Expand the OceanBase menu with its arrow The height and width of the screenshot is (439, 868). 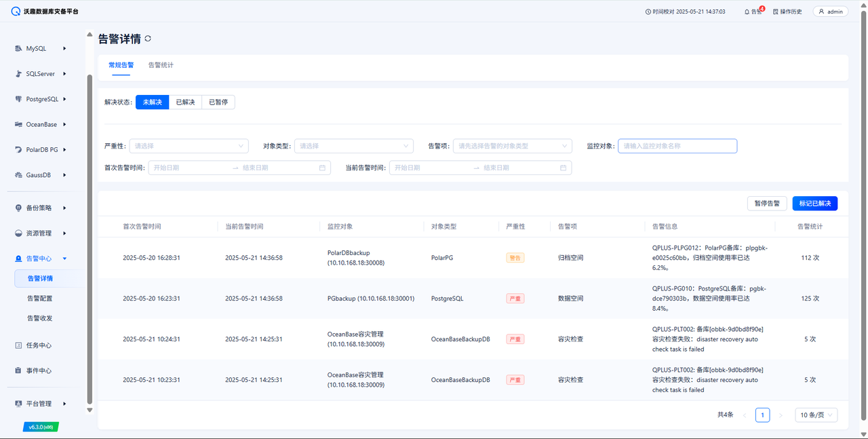[x=64, y=124]
